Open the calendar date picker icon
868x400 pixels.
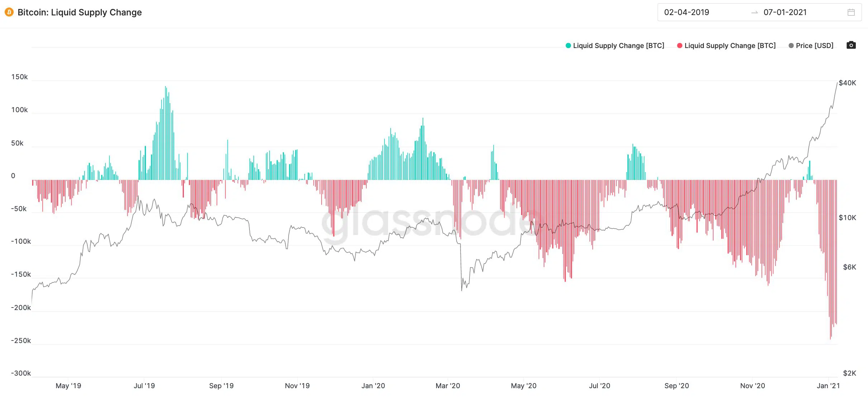point(851,13)
